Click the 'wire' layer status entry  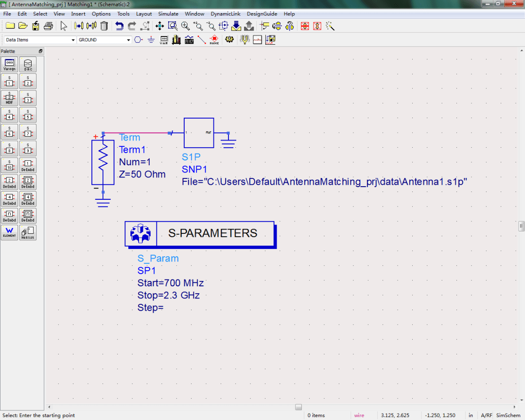tap(359, 415)
